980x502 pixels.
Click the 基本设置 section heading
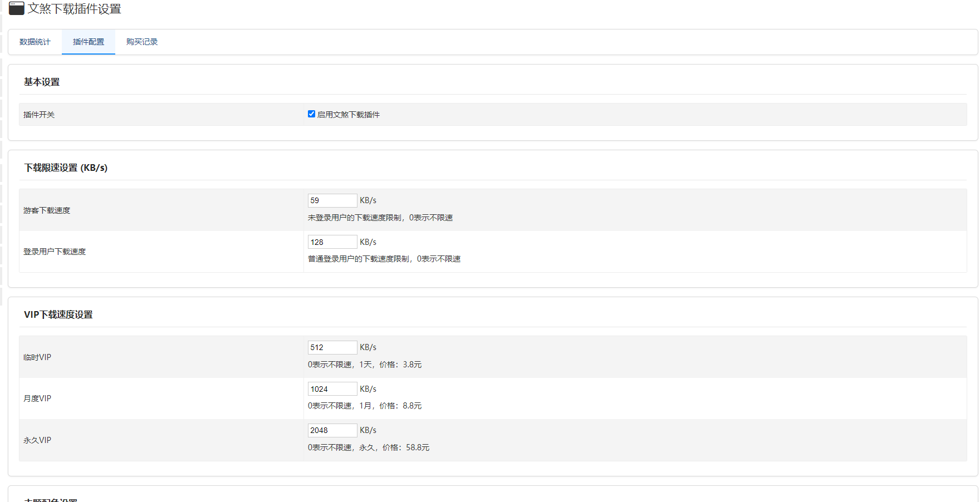[x=42, y=82]
